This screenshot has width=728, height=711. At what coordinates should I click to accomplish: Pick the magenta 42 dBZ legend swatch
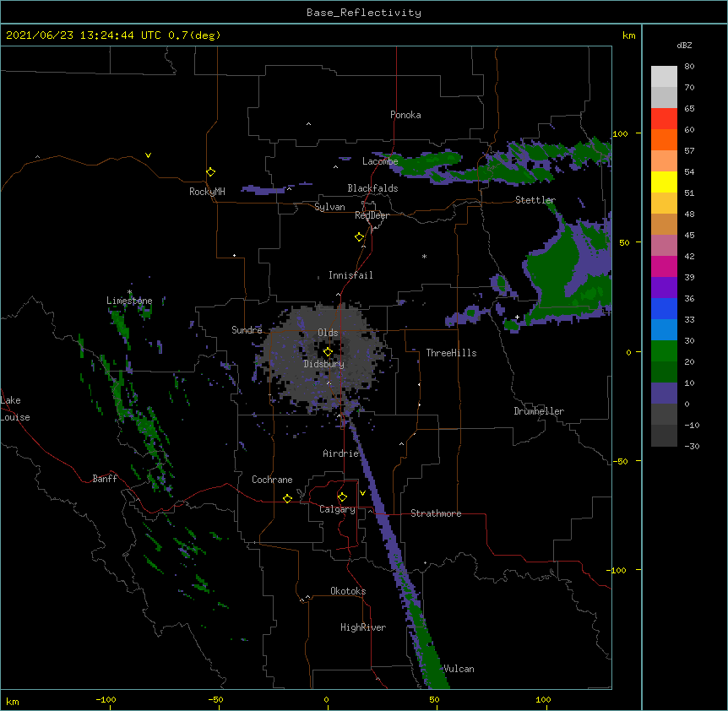pos(664,266)
